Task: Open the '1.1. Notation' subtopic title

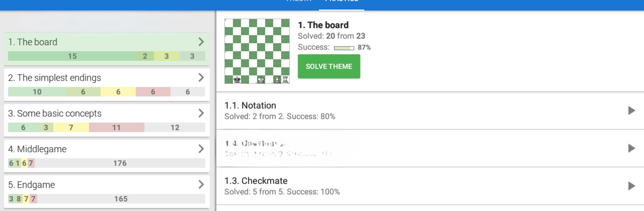Action: coord(250,105)
